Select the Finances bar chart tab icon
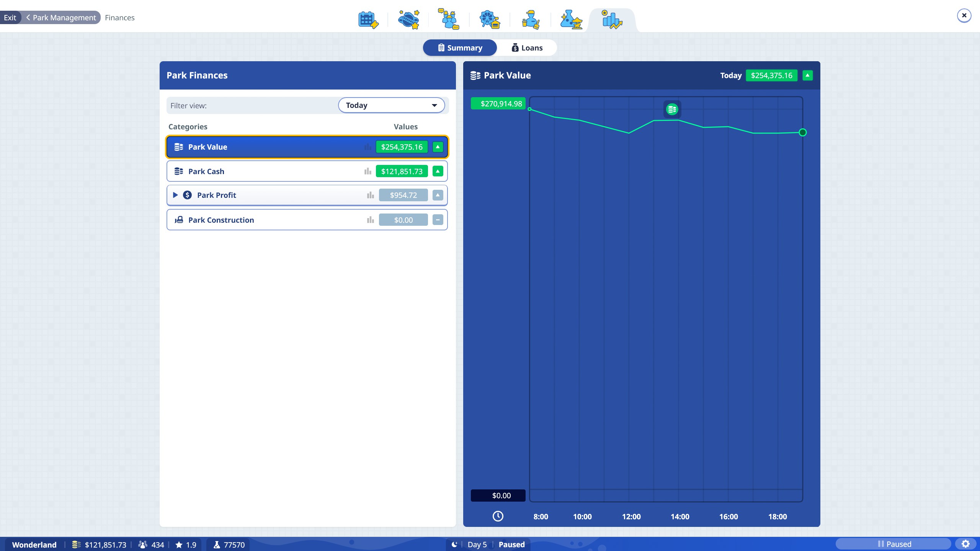Image resolution: width=980 pixels, height=551 pixels. (x=612, y=20)
